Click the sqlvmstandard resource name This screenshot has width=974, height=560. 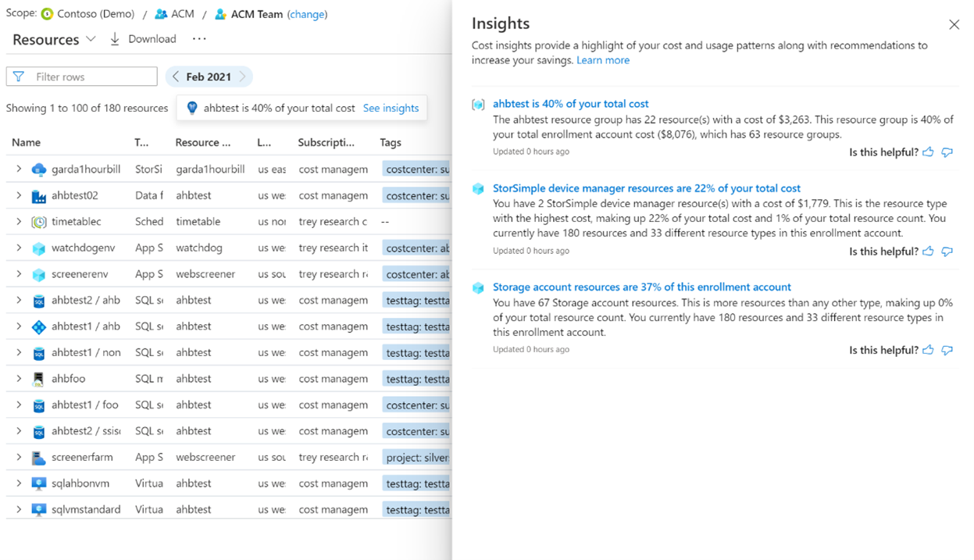pyautogui.click(x=86, y=510)
